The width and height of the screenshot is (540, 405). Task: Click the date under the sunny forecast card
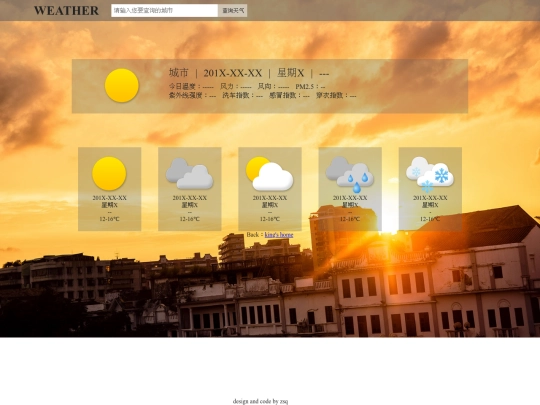pyautogui.click(x=110, y=198)
